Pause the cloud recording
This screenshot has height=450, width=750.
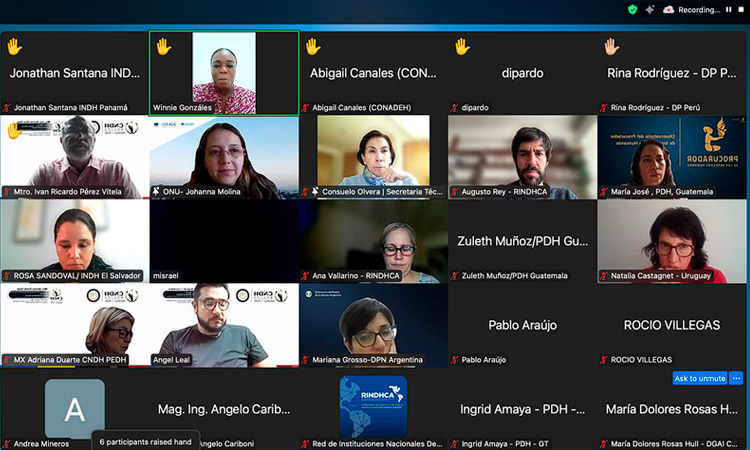point(727,9)
